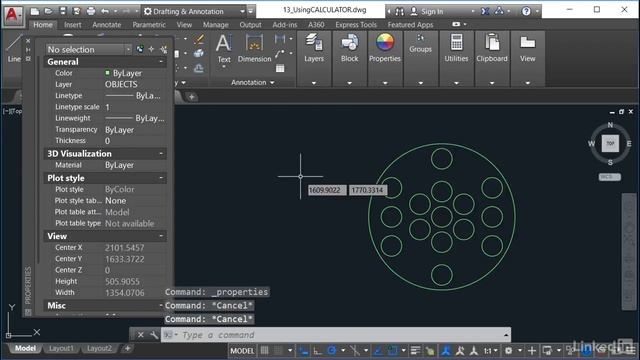Image resolution: width=640 pixels, height=360 pixels.
Task: Switch to the Layout1 tab
Action: click(x=61, y=348)
